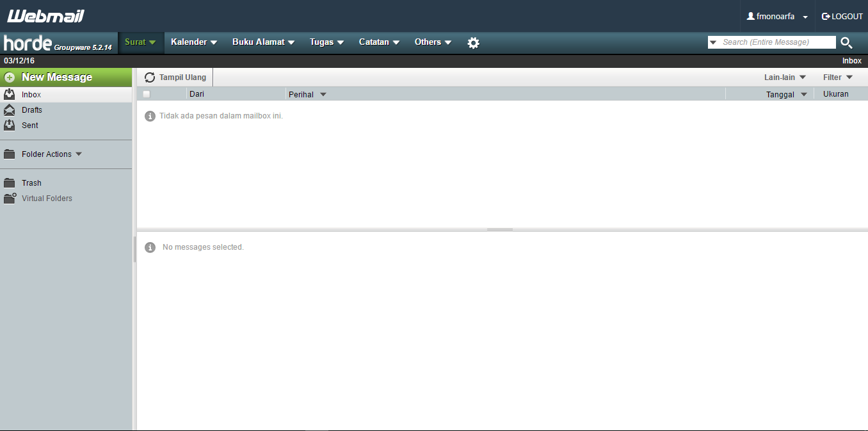Open the Inbox folder

click(31, 94)
